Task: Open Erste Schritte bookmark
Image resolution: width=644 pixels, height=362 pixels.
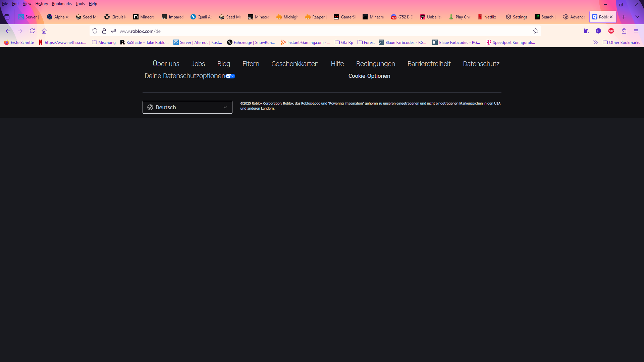Action: [x=19, y=42]
